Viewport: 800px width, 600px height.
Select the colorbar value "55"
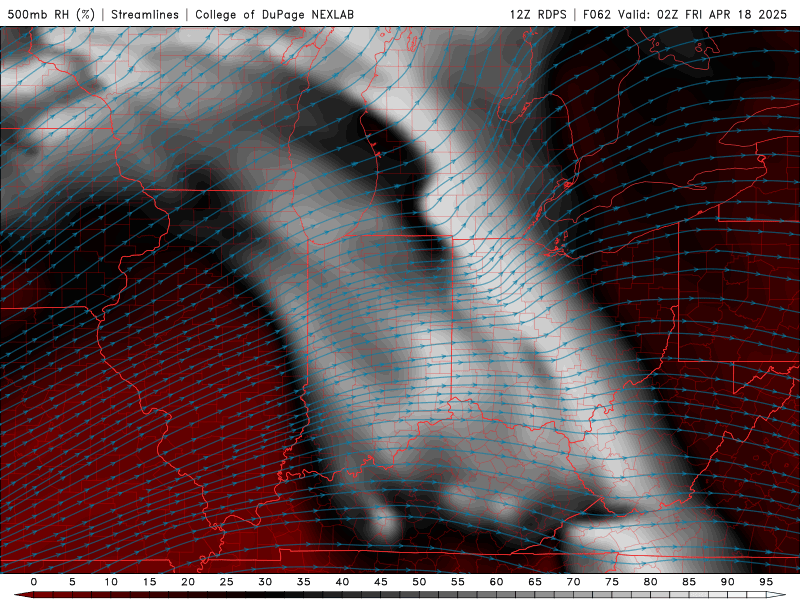click(458, 582)
